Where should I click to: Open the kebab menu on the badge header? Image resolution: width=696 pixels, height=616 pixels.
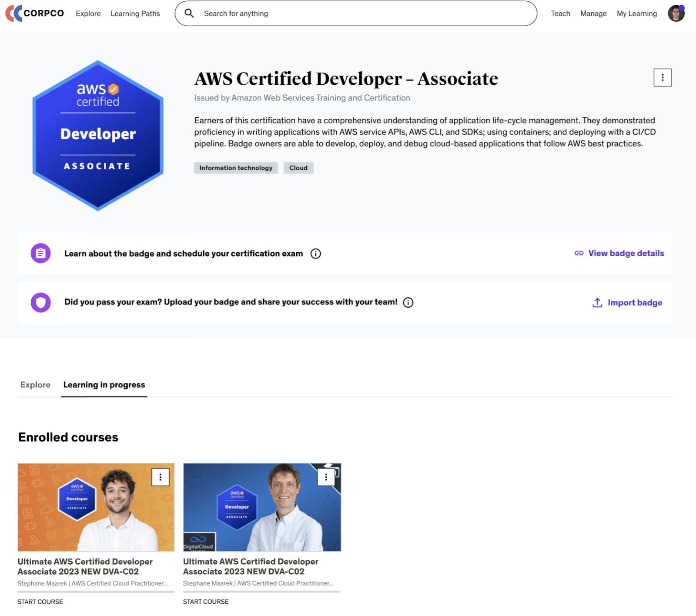tap(663, 77)
